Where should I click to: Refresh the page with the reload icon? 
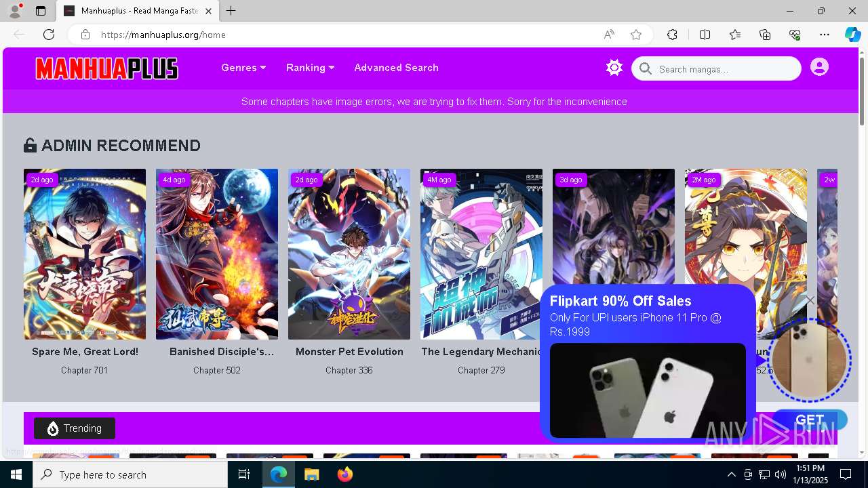49,35
